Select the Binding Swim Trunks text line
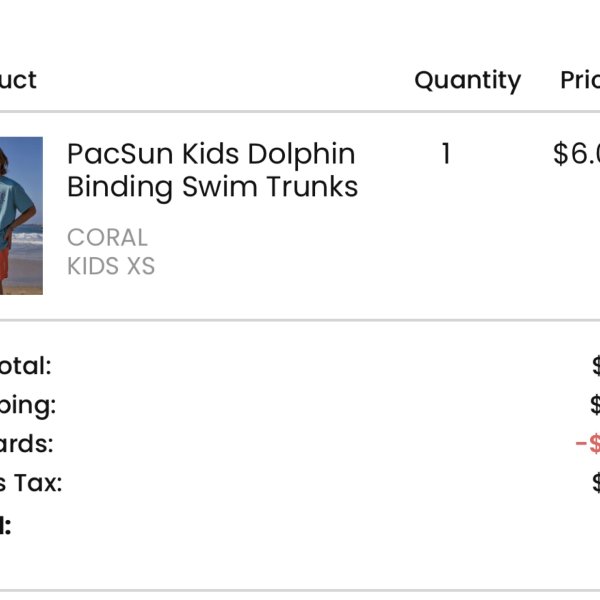This screenshot has height=600, width=600. click(x=212, y=187)
